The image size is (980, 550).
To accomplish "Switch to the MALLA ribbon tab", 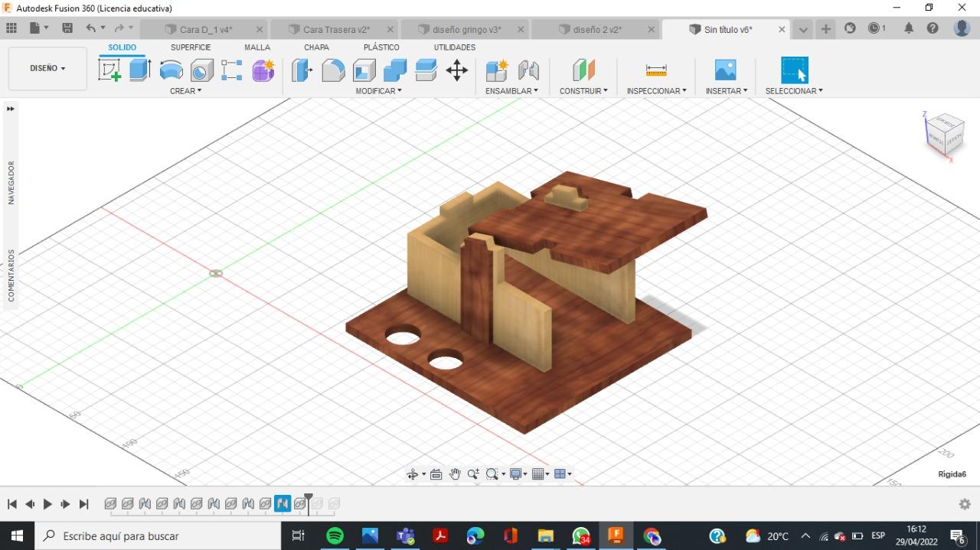I will 257,47.
